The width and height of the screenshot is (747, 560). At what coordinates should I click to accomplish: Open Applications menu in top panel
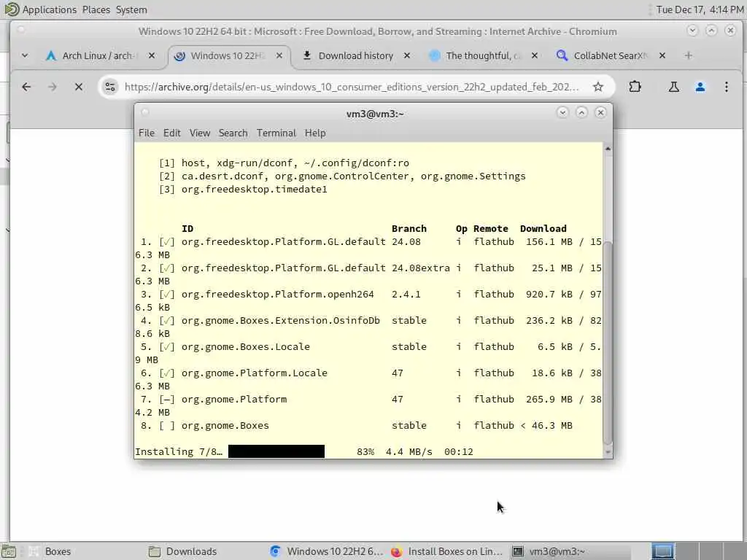click(x=49, y=9)
